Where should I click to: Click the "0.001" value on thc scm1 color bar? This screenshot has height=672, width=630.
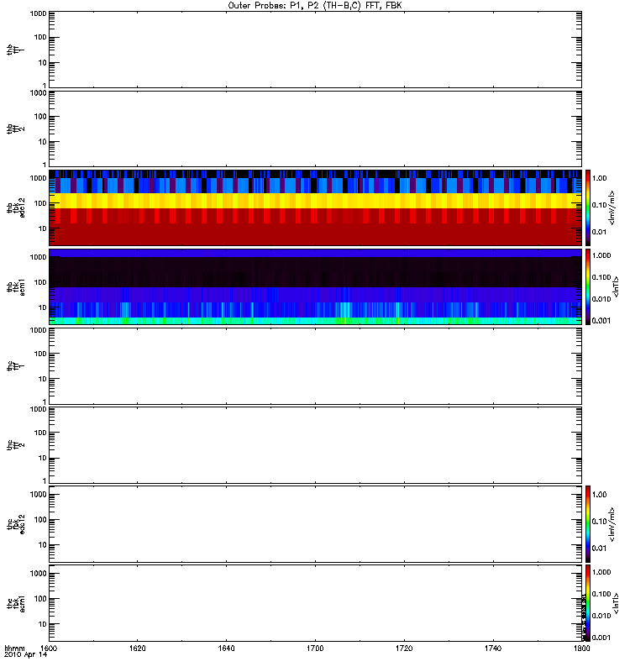pyautogui.click(x=601, y=638)
